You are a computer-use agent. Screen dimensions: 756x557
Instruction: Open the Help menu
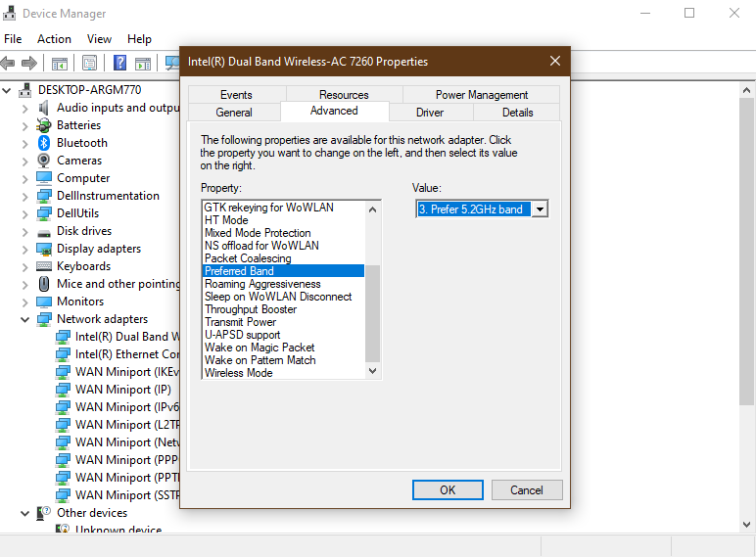tap(139, 39)
